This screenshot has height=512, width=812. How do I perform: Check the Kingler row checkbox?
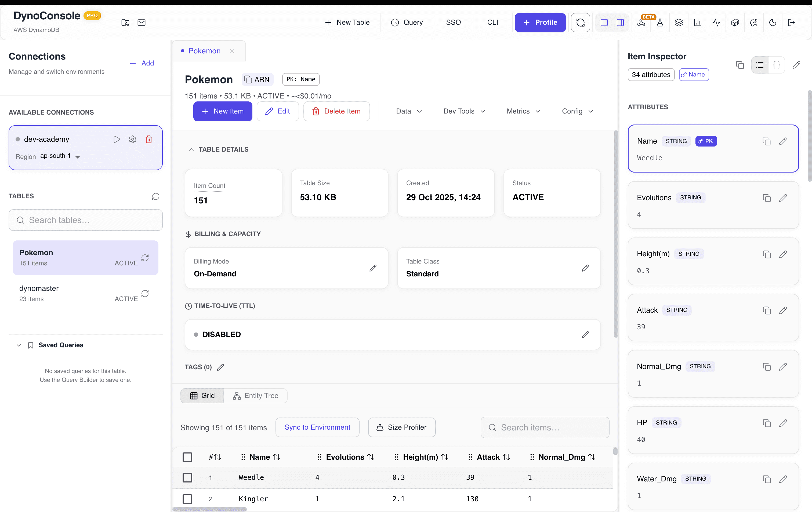tap(187, 499)
